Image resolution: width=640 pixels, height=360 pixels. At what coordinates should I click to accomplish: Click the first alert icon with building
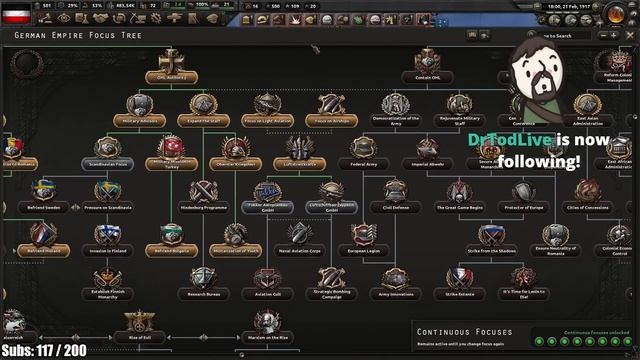[x=246, y=19]
